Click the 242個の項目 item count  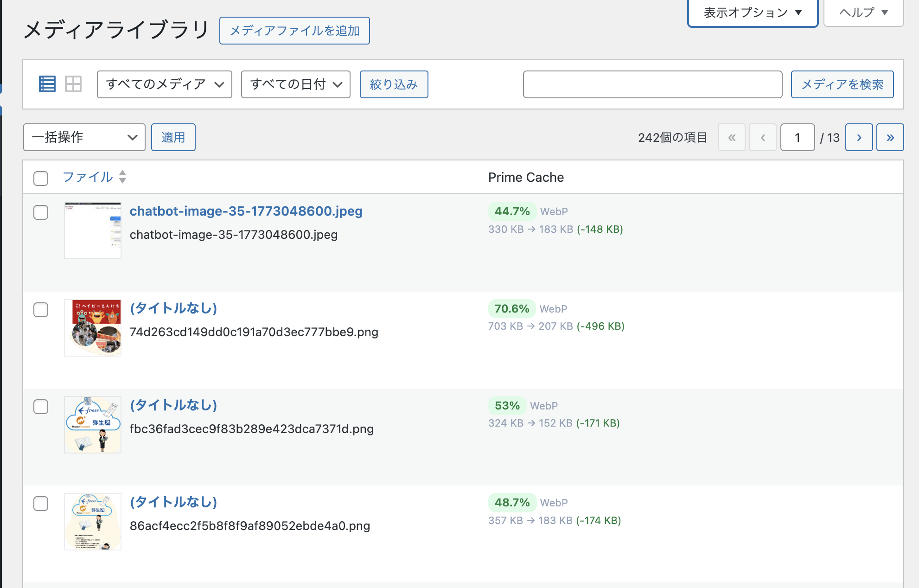point(672,138)
